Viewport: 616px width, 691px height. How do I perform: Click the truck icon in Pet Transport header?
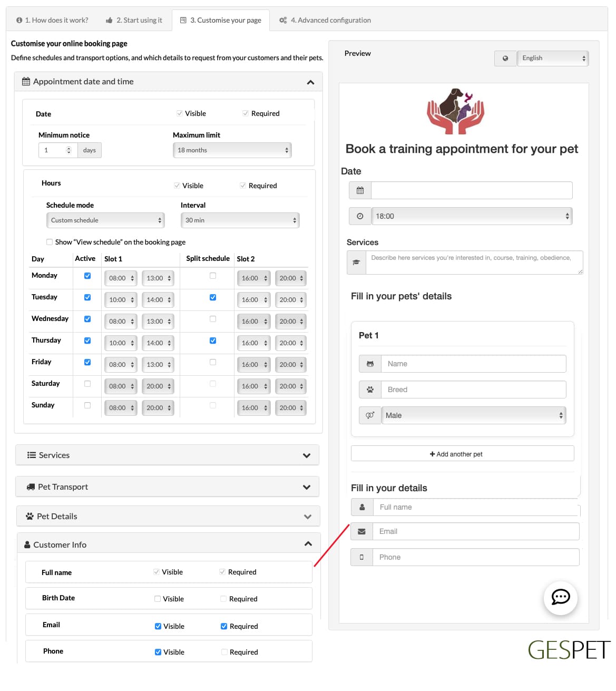pos(31,487)
